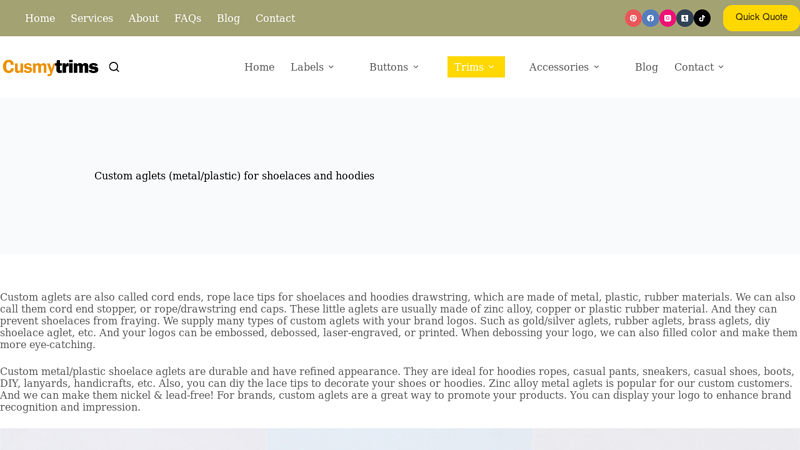Open FAQs link in top bar
This screenshot has height=450, width=800.
click(x=188, y=18)
